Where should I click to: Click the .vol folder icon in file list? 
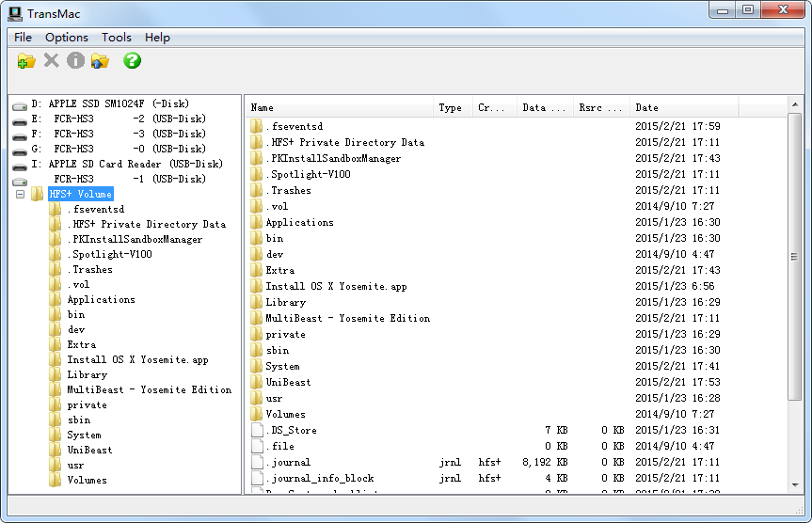click(256, 206)
